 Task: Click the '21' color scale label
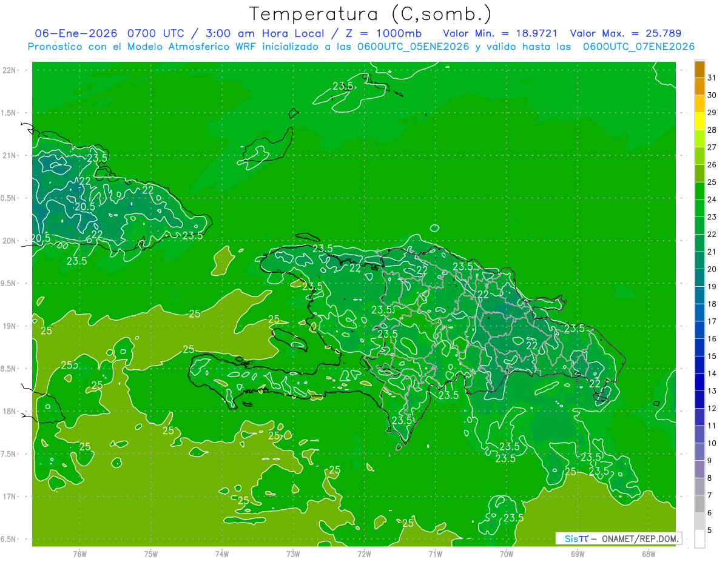(x=712, y=252)
